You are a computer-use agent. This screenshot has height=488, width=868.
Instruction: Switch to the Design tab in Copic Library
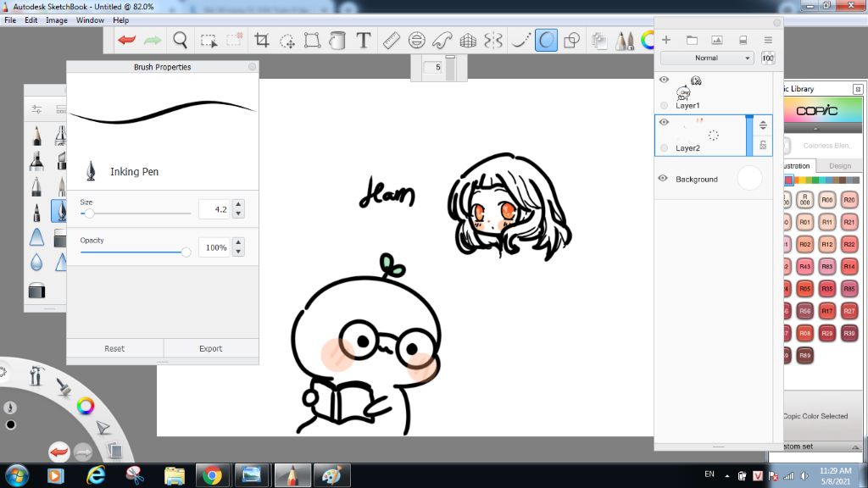point(840,165)
